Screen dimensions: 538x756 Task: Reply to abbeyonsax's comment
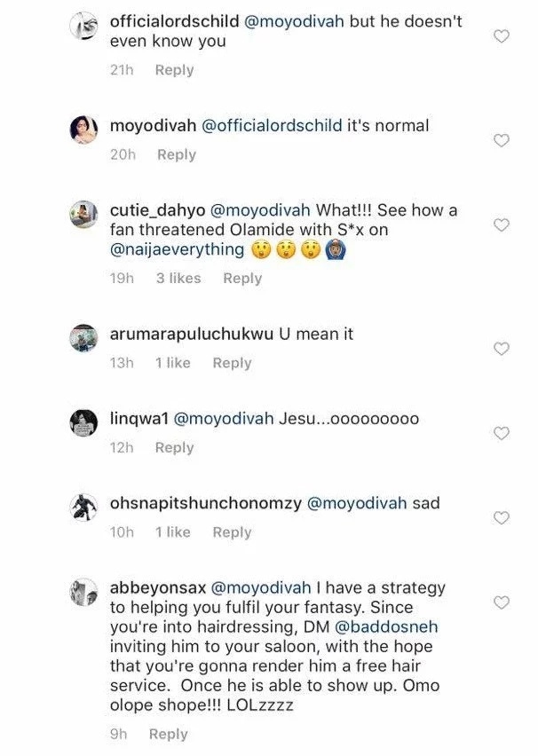(x=168, y=734)
